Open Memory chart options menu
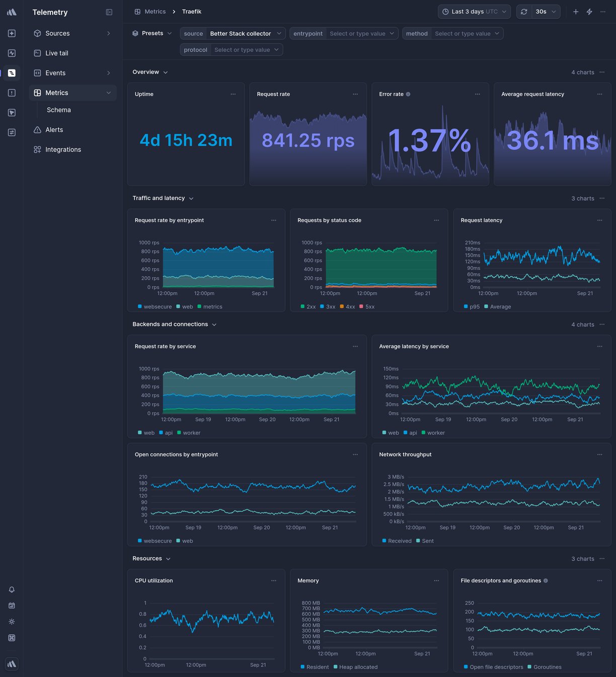Image resolution: width=616 pixels, height=677 pixels. coord(436,581)
